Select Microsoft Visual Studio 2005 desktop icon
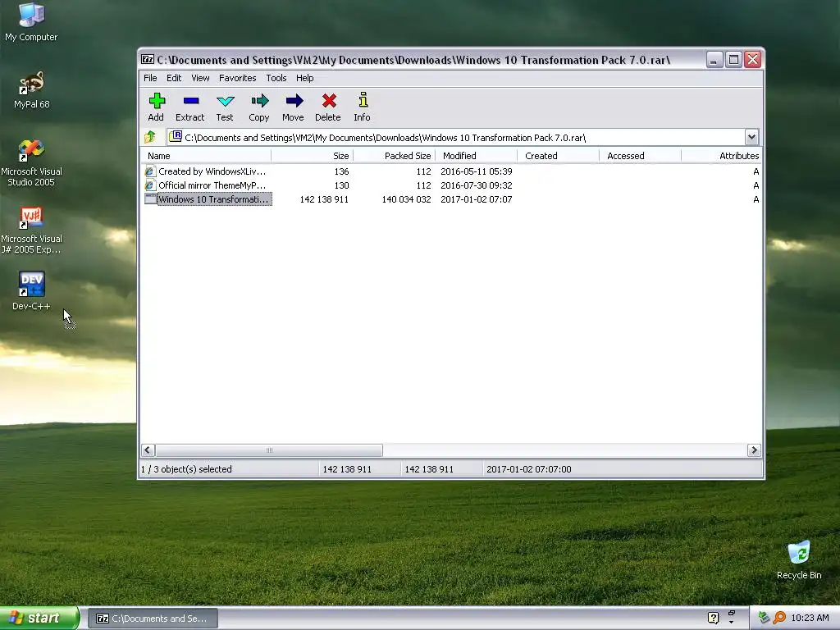Viewport: 840px width, 630px height. click(31, 162)
